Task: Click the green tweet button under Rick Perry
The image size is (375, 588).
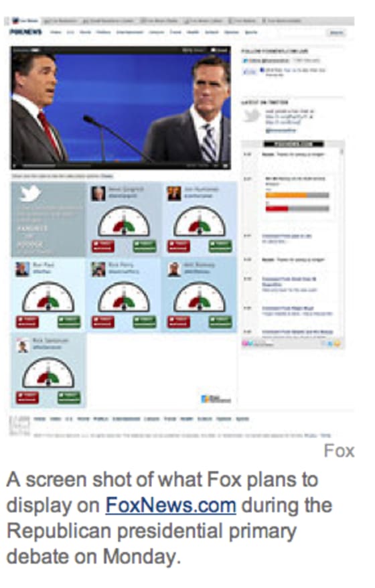Action: click(x=145, y=321)
